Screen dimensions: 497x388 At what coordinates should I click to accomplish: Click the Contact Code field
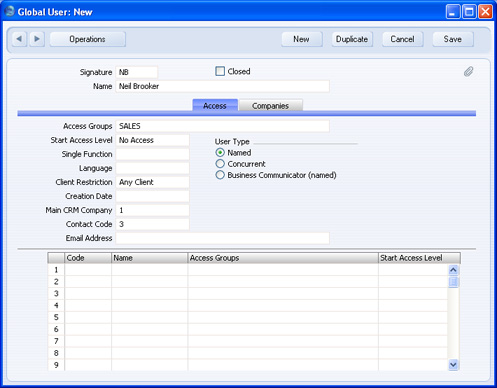[x=152, y=224]
